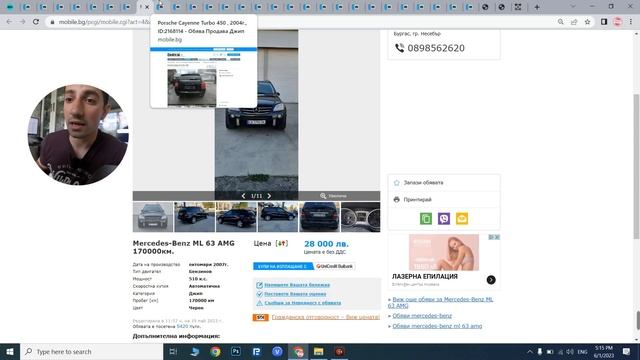Go forward in browser history
Screen dimensions: 640x360
[x=22, y=22]
